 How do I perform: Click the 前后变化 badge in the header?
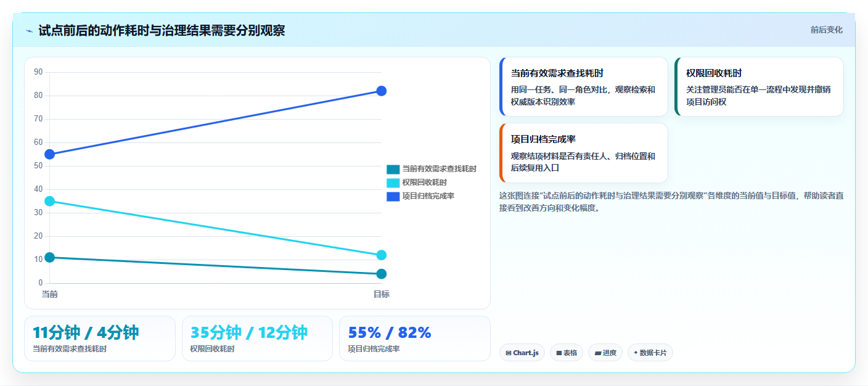click(827, 30)
